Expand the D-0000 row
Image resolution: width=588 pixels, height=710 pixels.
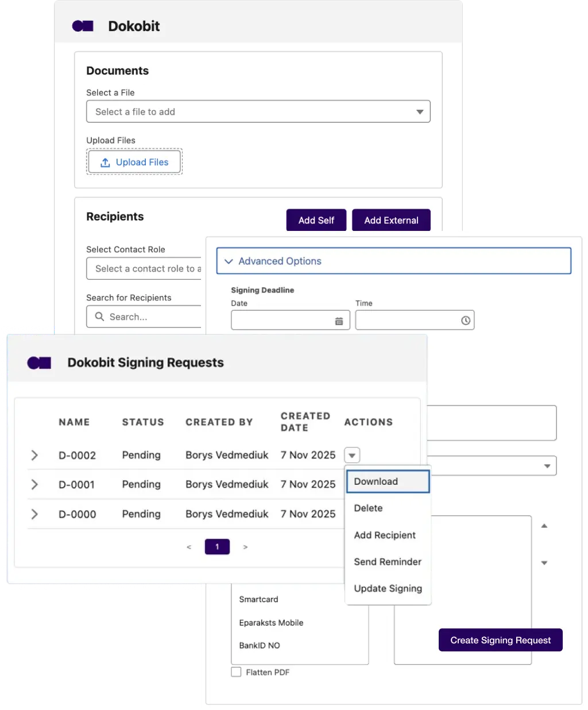(34, 514)
